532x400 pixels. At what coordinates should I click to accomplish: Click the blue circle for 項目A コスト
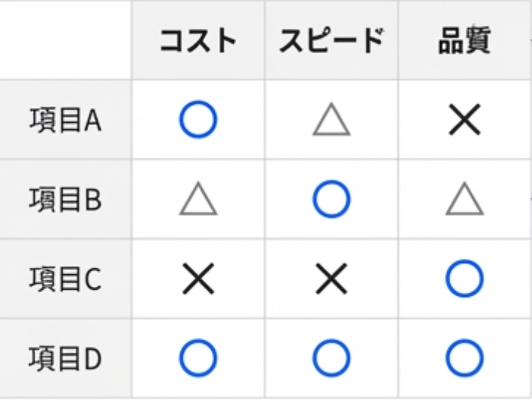click(198, 120)
